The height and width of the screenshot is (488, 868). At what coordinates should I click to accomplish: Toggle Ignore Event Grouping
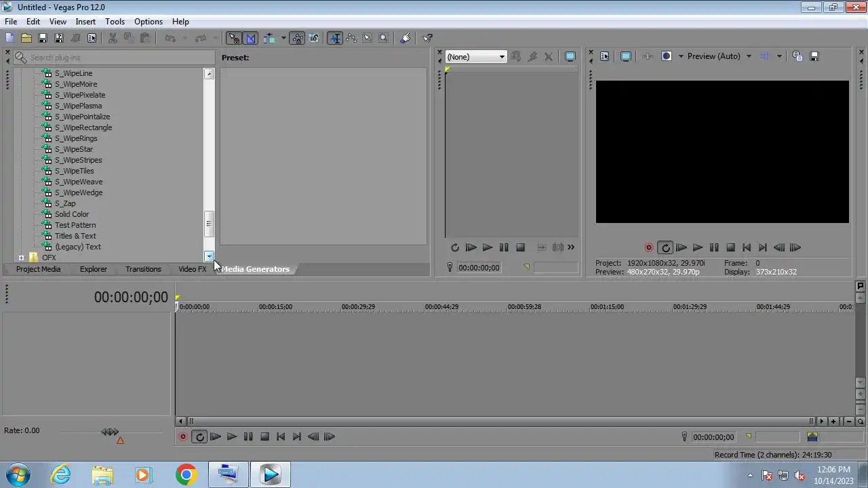[x=314, y=38]
